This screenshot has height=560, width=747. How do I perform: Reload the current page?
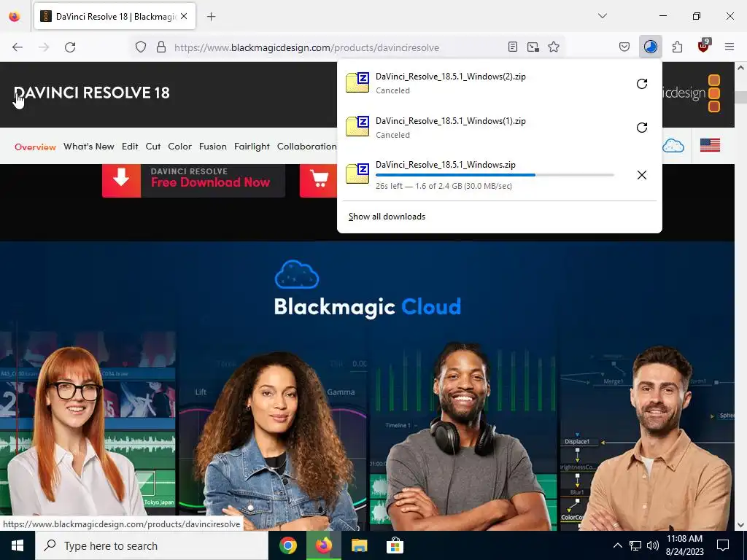[x=70, y=47]
